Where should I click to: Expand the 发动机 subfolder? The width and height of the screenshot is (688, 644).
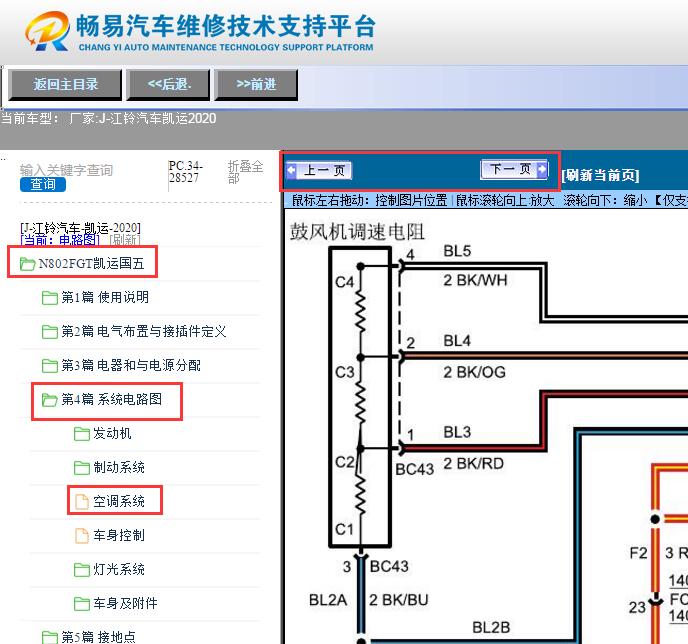pos(112,433)
